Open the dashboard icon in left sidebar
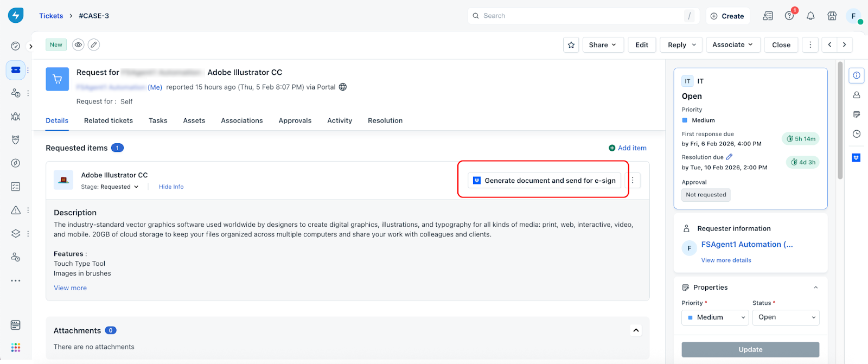This screenshot has width=868, height=364. tap(16, 46)
